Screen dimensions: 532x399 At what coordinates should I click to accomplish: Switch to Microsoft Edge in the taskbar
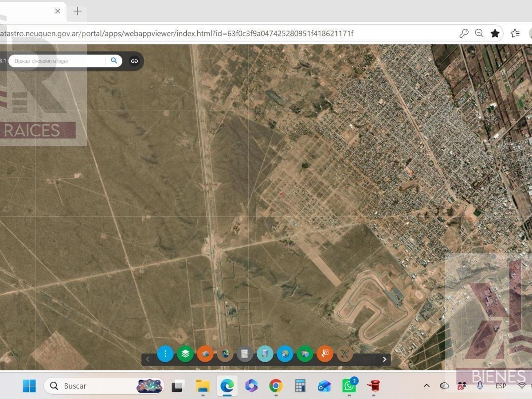tap(227, 386)
